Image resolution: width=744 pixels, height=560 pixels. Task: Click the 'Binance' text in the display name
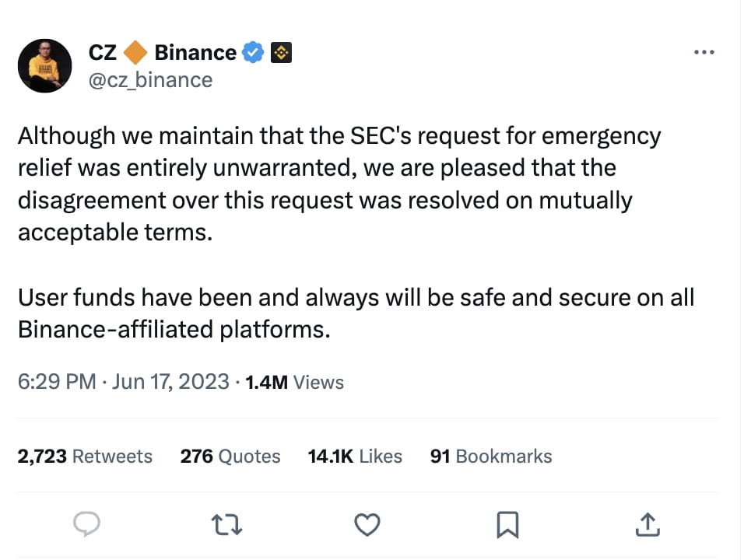195,53
